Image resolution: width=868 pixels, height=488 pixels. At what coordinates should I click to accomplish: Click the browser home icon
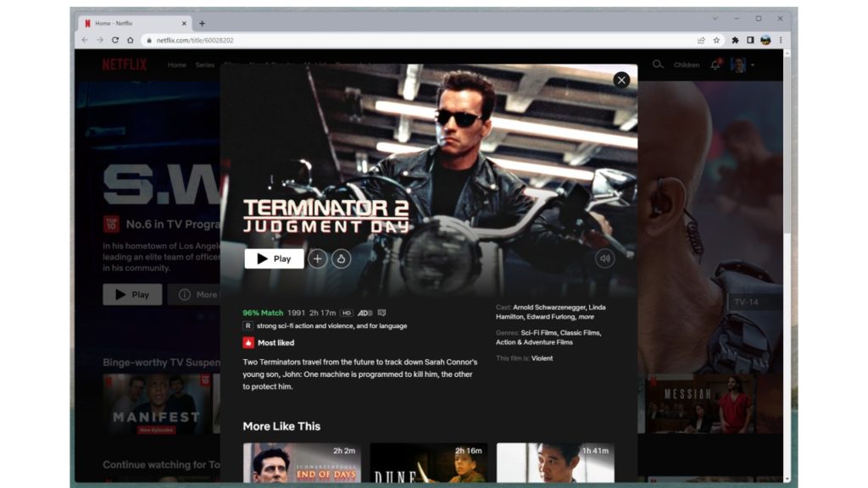coord(130,41)
